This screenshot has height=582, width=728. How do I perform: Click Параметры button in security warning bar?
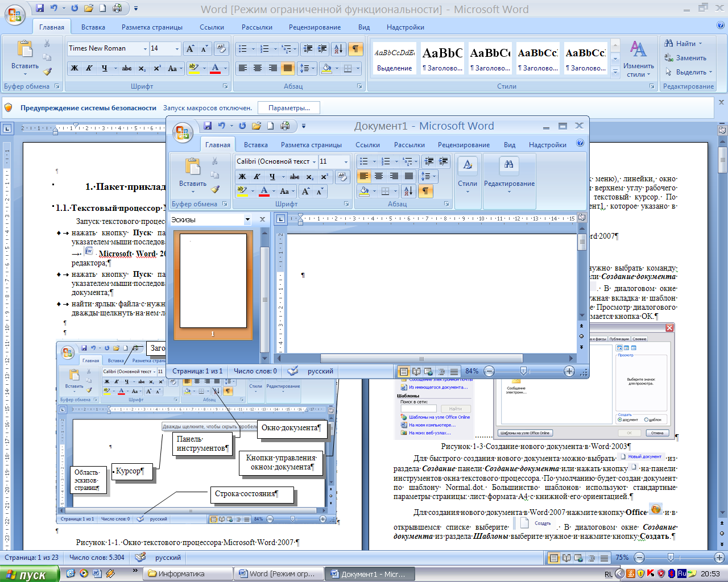[289, 108]
